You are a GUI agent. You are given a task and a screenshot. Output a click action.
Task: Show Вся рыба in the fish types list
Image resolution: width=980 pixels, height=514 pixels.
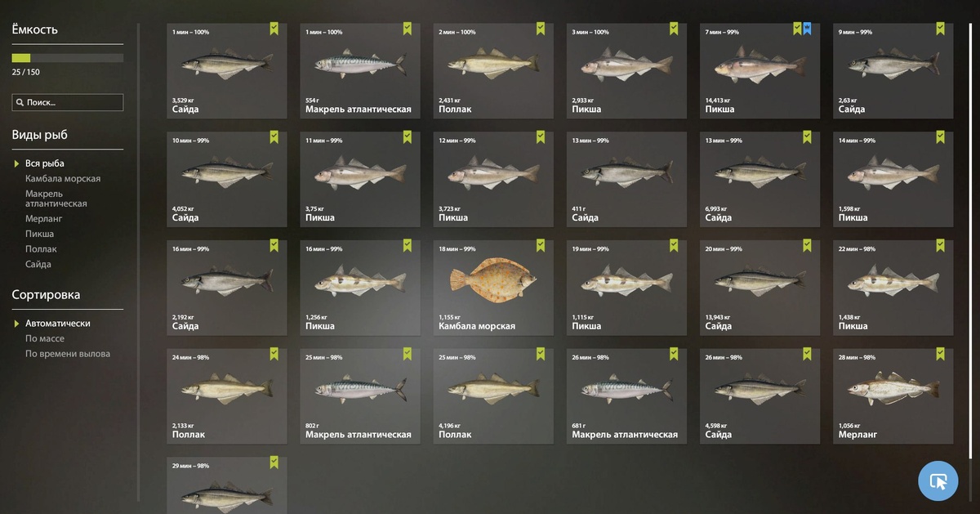pos(45,163)
